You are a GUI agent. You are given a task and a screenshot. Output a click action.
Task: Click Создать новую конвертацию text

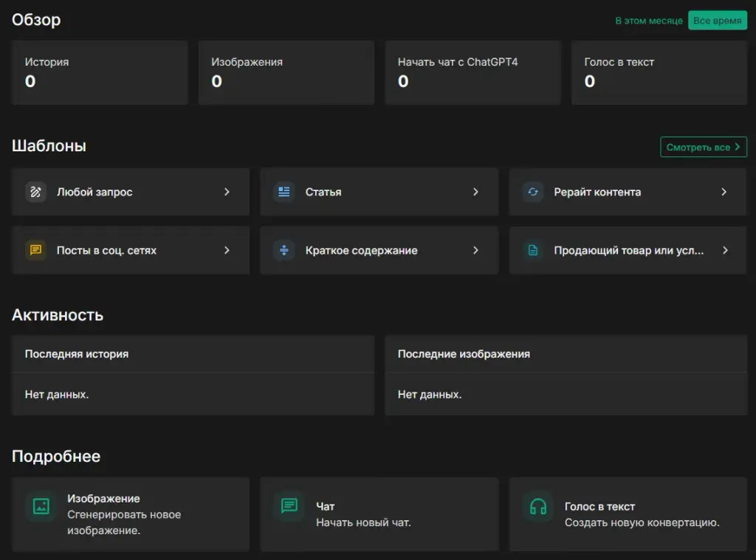(642, 522)
